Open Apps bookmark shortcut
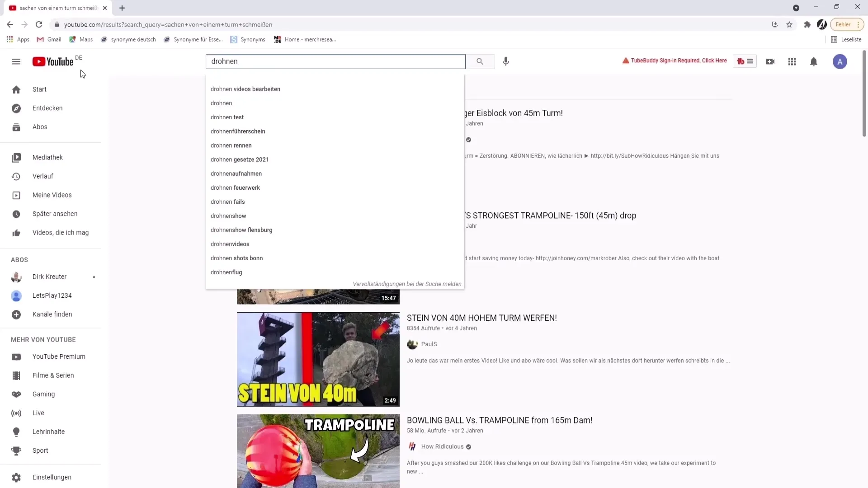This screenshot has height=488, width=868. [18, 39]
